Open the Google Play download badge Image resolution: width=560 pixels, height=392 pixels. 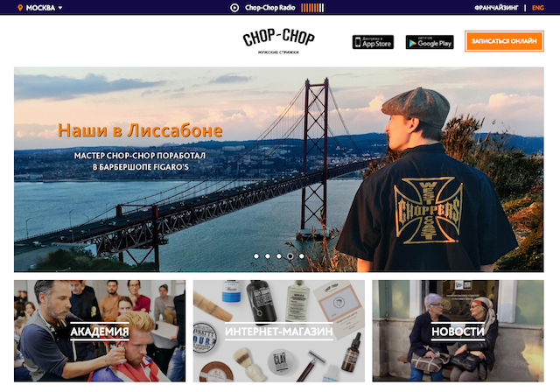430,42
